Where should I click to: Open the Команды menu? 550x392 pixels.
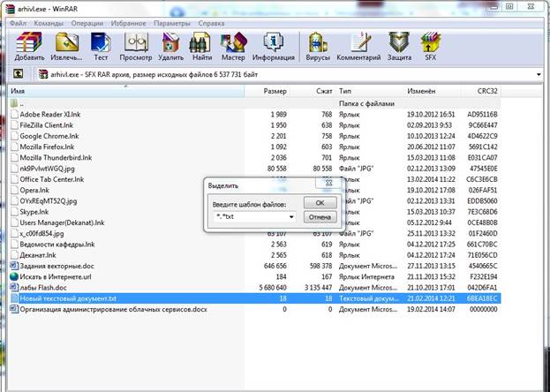pyautogui.click(x=49, y=24)
